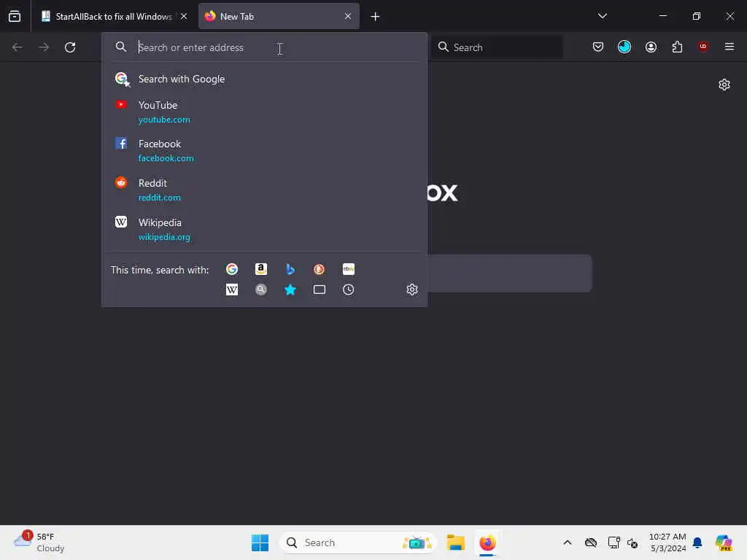Open new tab page customize gear
This screenshot has width=747, height=560.
coord(724,85)
